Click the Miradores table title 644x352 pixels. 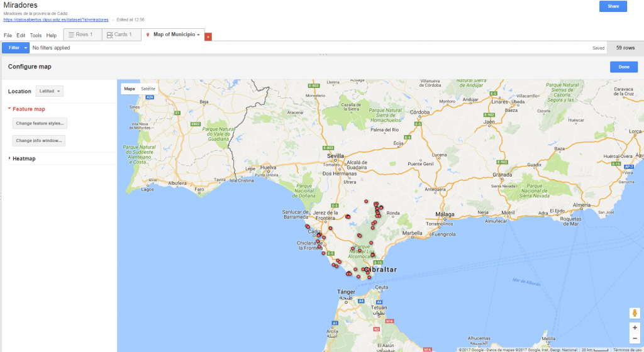(21, 5)
